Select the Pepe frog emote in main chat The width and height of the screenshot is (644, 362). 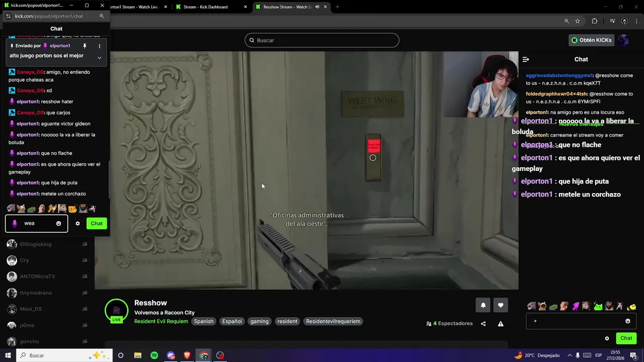click(553, 306)
